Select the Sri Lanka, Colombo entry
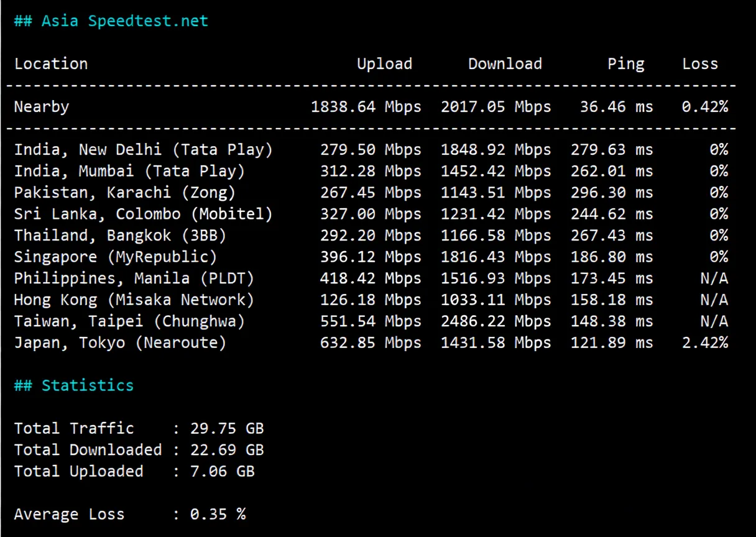 pos(144,214)
